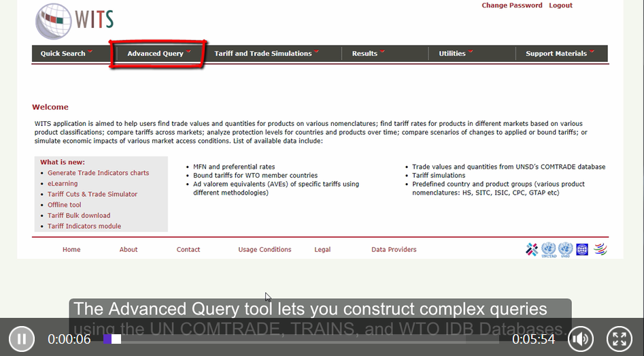Open the Advanced Query dropdown
This screenshot has width=644, height=356.
coord(158,54)
